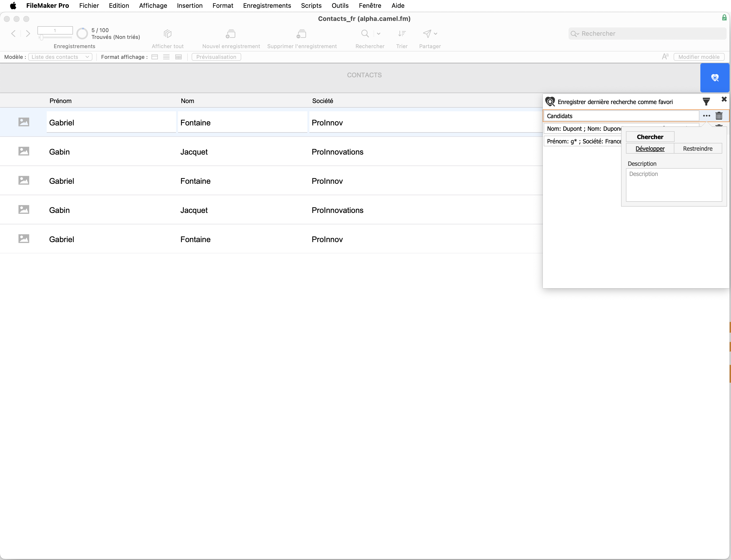Click Fontaine in the last row
The image size is (731, 560).
pos(196,239)
